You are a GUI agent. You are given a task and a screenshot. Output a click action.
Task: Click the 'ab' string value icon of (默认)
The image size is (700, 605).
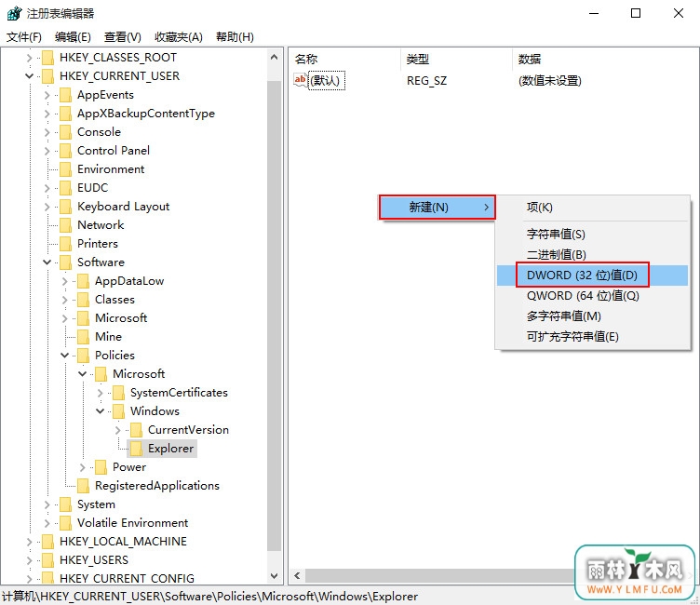point(301,80)
